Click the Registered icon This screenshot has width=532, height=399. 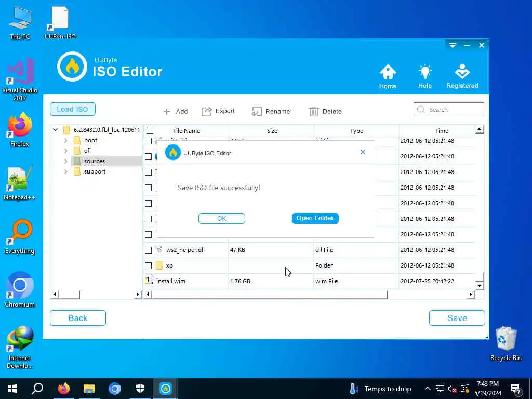coord(462,76)
